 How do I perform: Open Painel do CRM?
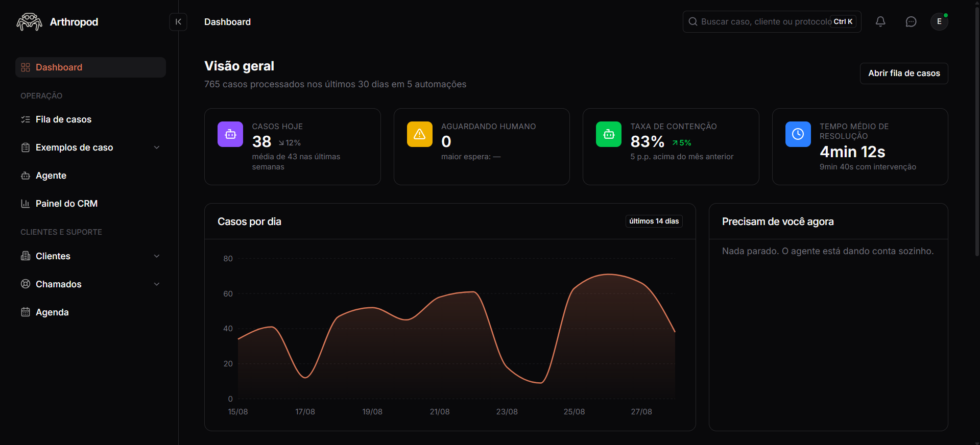[x=90, y=204]
